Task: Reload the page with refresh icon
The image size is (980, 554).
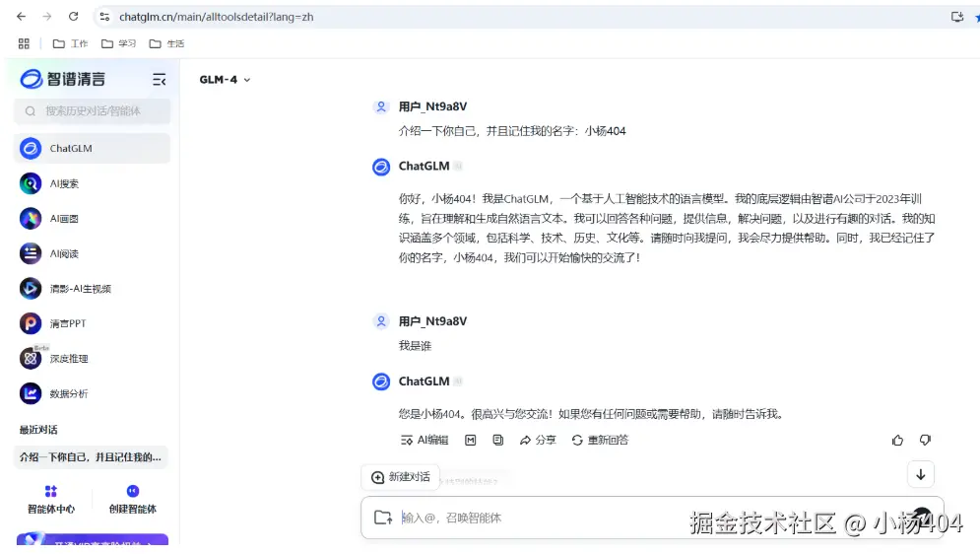Action: [x=73, y=17]
